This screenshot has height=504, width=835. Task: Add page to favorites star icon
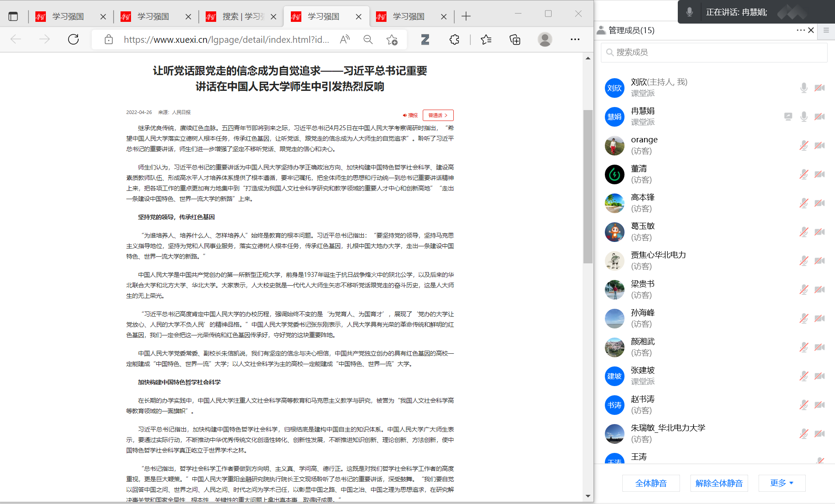click(x=392, y=40)
